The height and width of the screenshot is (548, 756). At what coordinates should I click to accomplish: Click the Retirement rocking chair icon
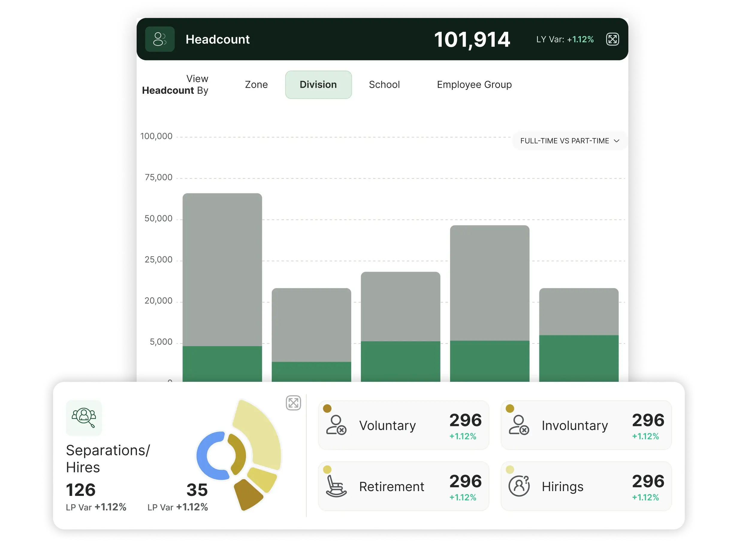336,486
